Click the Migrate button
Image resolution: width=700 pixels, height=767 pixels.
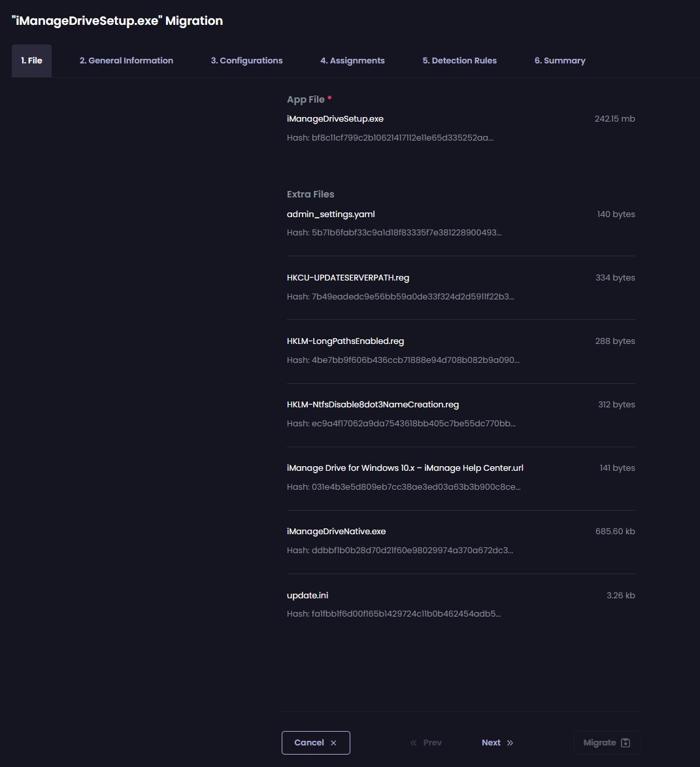607,743
